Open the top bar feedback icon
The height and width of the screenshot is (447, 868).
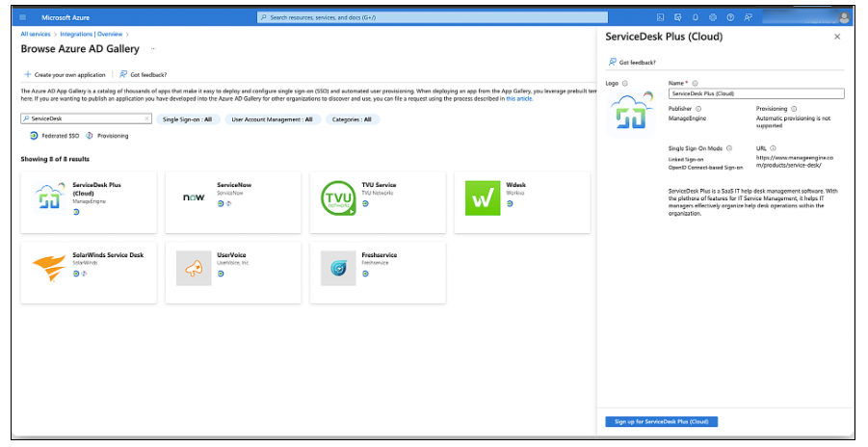click(x=748, y=17)
